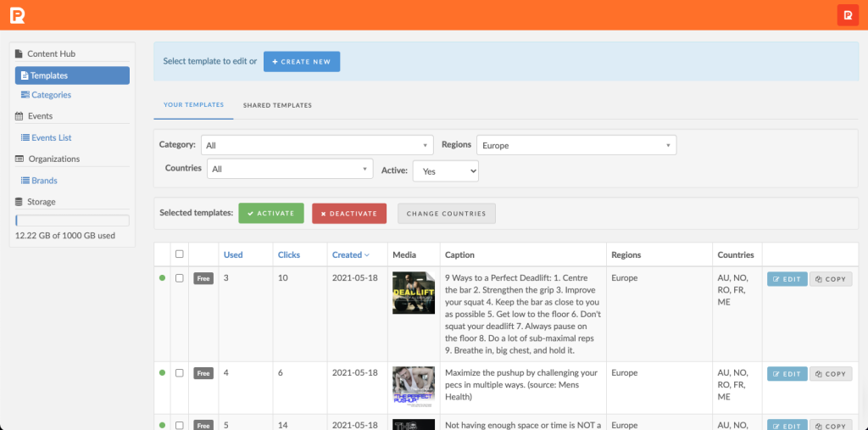Open the Active dropdown showing Yes
Screen dimensions: 868x430
(x=446, y=171)
